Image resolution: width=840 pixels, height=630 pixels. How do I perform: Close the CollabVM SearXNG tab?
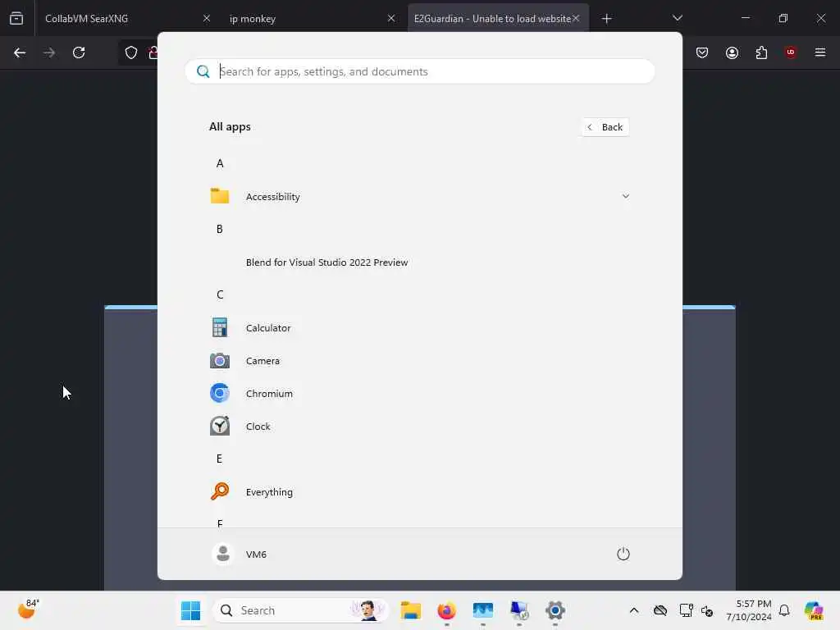(207, 19)
